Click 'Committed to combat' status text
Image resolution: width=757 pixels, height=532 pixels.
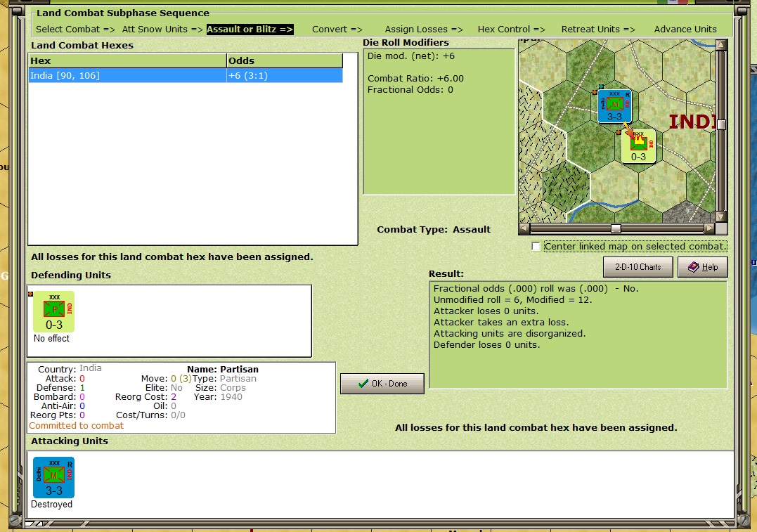tap(77, 425)
